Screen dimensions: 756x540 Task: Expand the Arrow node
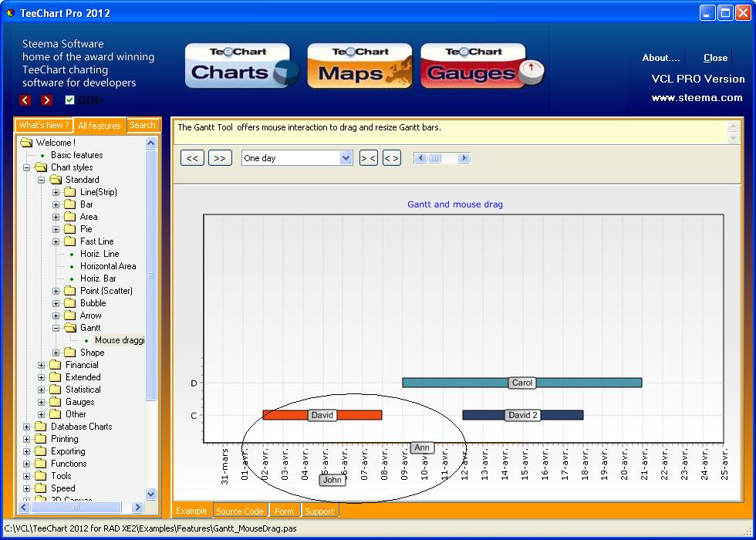tap(56, 316)
